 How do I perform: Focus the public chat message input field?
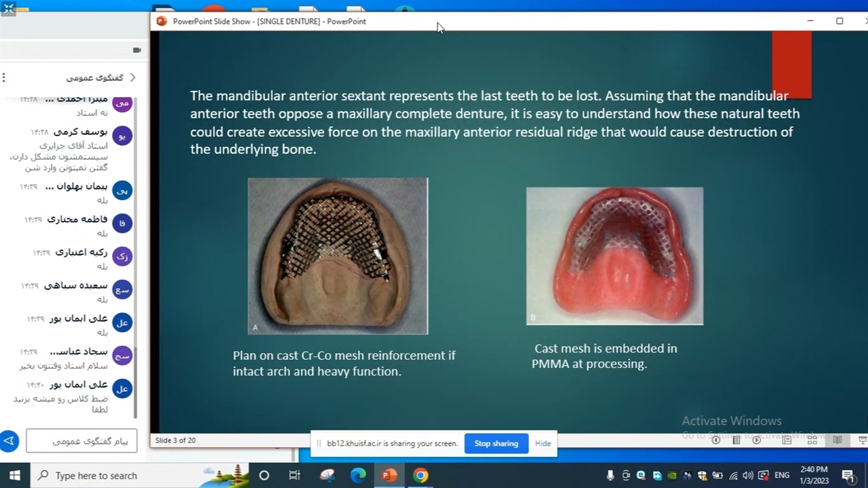(82, 441)
